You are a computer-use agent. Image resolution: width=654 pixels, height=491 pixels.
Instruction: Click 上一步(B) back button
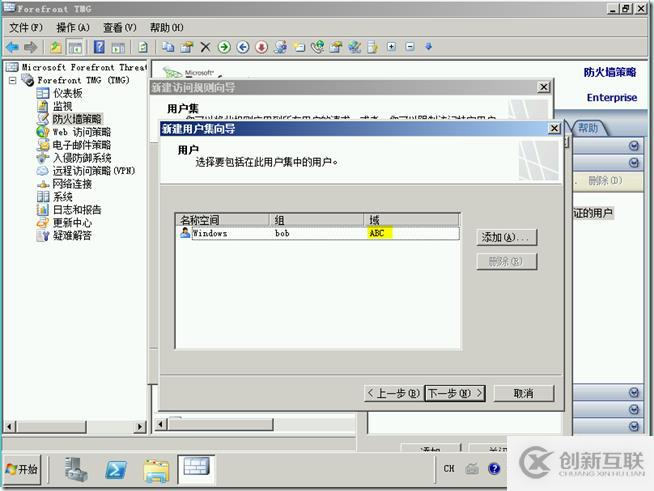pos(394,393)
